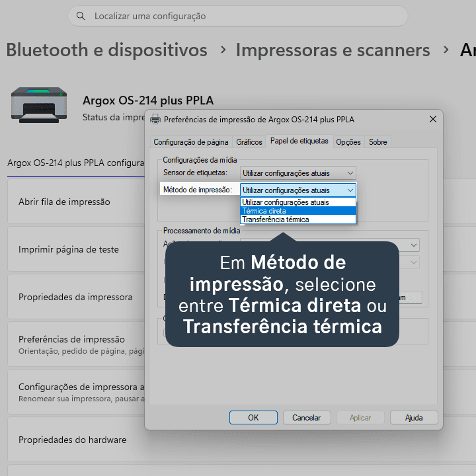
Task: Confirm with the OK button
Action: (x=253, y=418)
